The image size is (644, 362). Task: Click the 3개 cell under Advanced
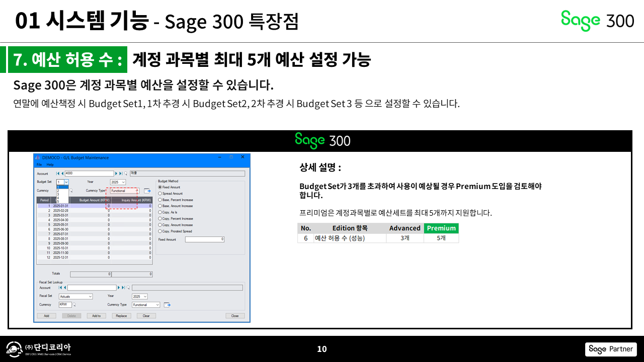405,238
